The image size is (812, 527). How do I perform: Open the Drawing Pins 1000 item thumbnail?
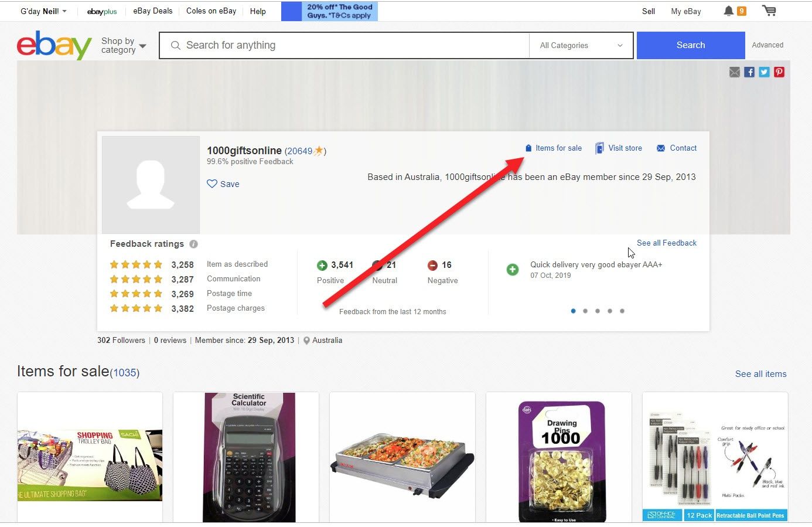[559, 457]
